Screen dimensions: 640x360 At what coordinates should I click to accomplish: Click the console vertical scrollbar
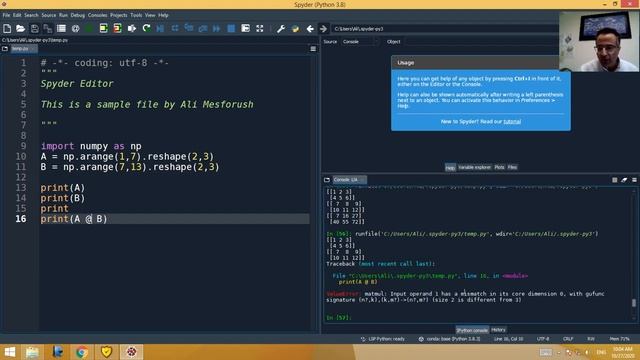click(634, 255)
